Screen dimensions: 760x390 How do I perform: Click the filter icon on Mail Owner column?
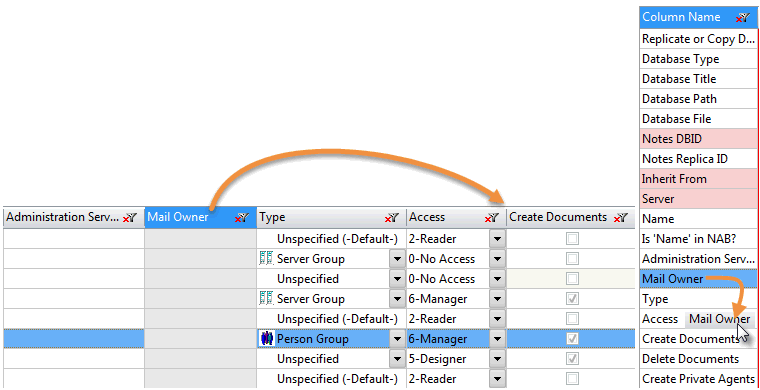[242, 218]
